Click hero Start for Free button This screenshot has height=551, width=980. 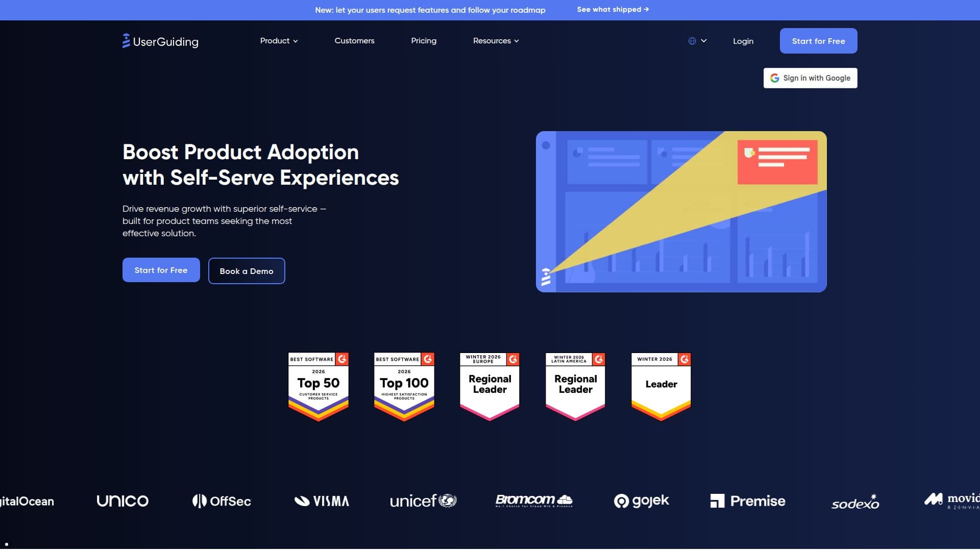coord(161,270)
